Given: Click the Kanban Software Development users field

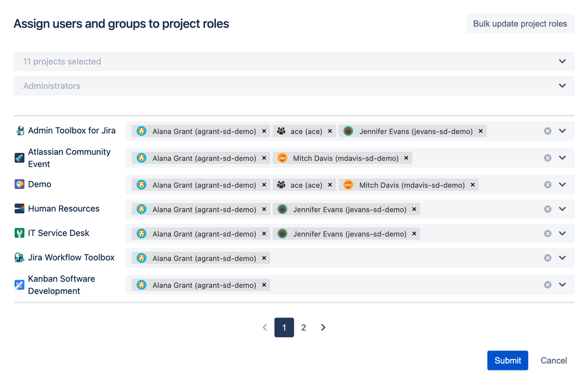Looking at the screenshot, I should [400, 285].
